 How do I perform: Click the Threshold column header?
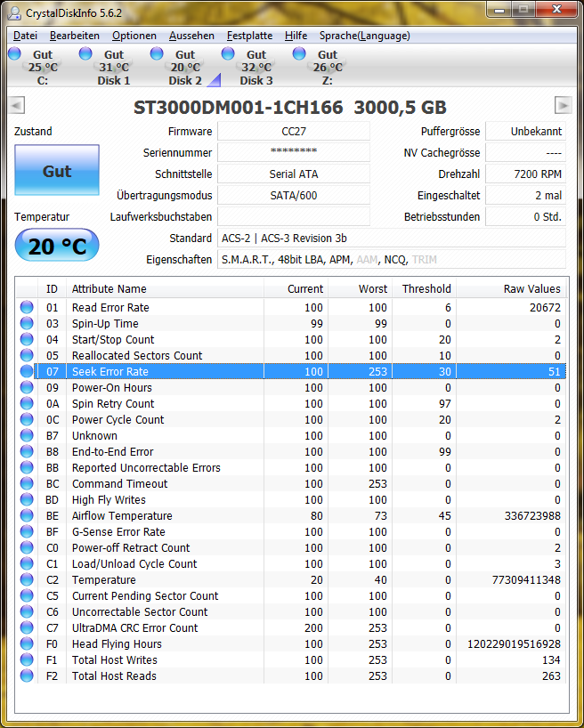tap(424, 288)
